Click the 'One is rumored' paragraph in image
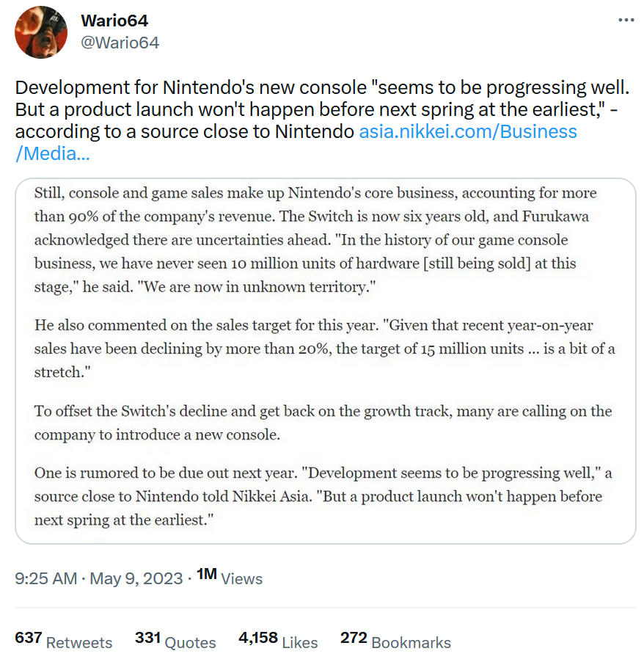Screen dimensions: 644x662 pyautogui.click(x=323, y=496)
